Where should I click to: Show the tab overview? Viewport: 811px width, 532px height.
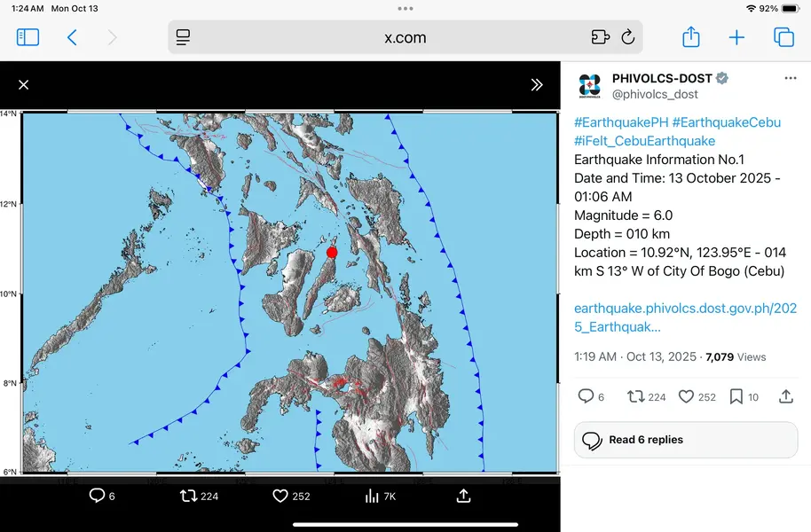(783, 37)
